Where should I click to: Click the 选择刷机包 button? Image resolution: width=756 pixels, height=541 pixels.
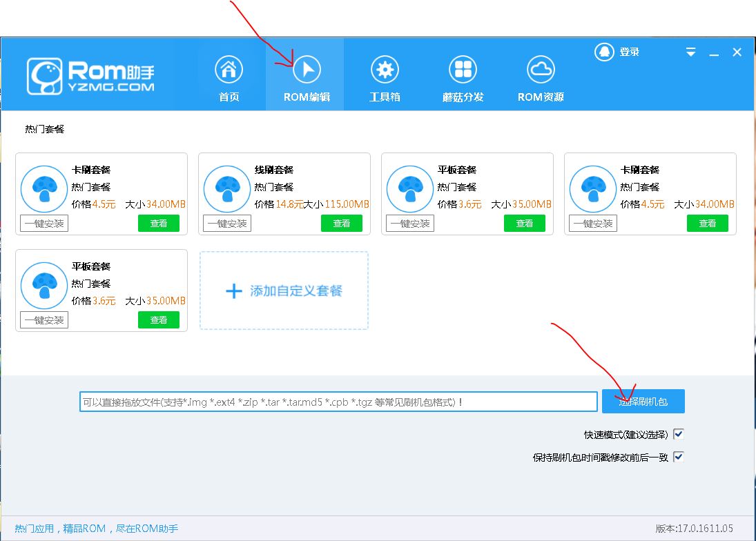click(642, 401)
